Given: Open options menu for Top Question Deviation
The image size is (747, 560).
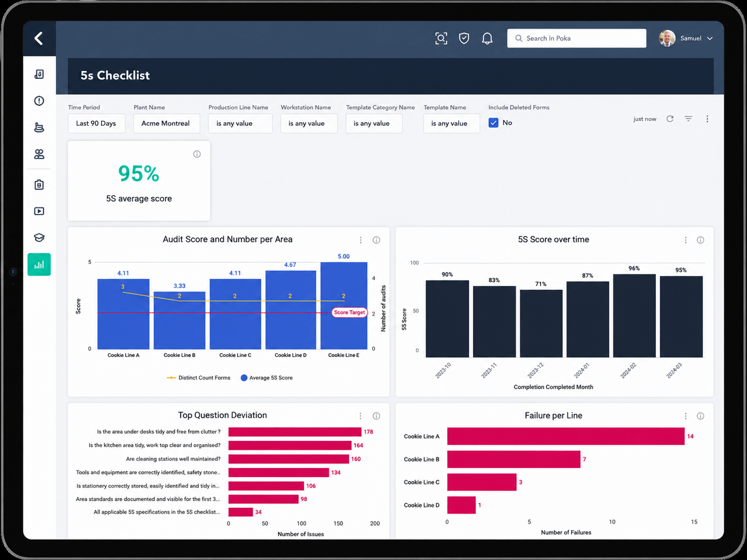Looking at the screenshot, I should click(x=361, y=416).
